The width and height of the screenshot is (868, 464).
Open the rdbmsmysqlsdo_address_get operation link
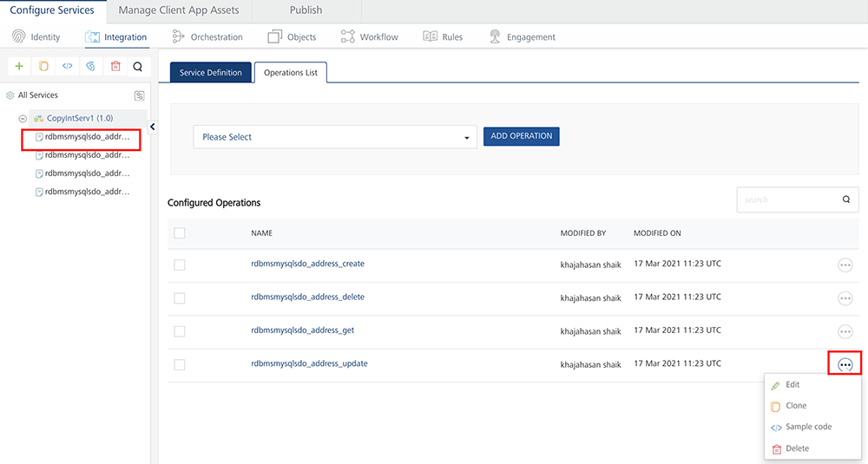click(302, 330)
